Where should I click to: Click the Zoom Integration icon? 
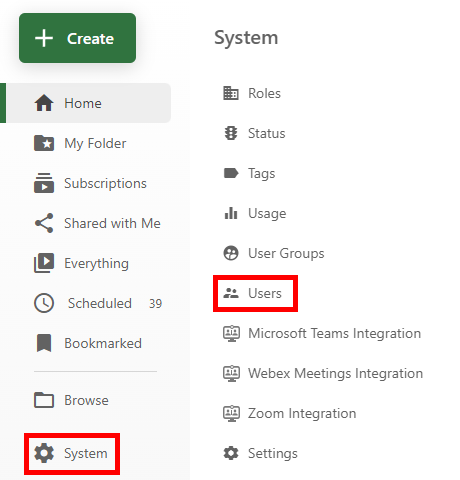point(231,413)
